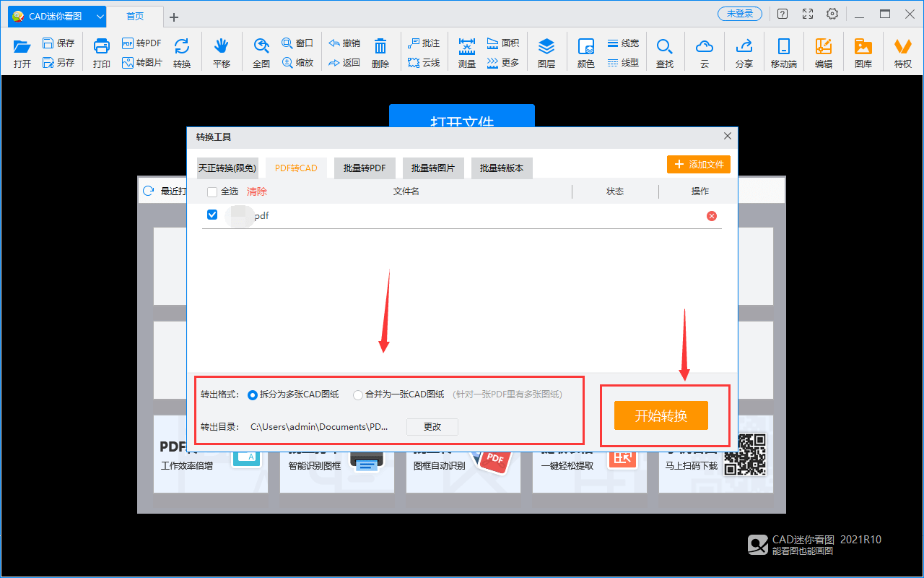Click the refresh icon next to 最近打开
Screen dimensions: 924x578
click(148, 191)
